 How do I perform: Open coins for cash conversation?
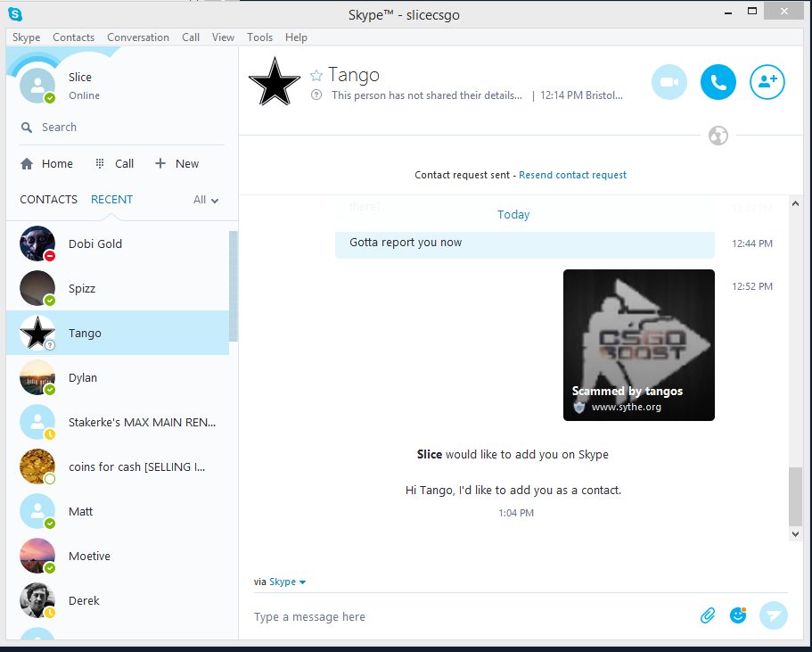point(118,466)
